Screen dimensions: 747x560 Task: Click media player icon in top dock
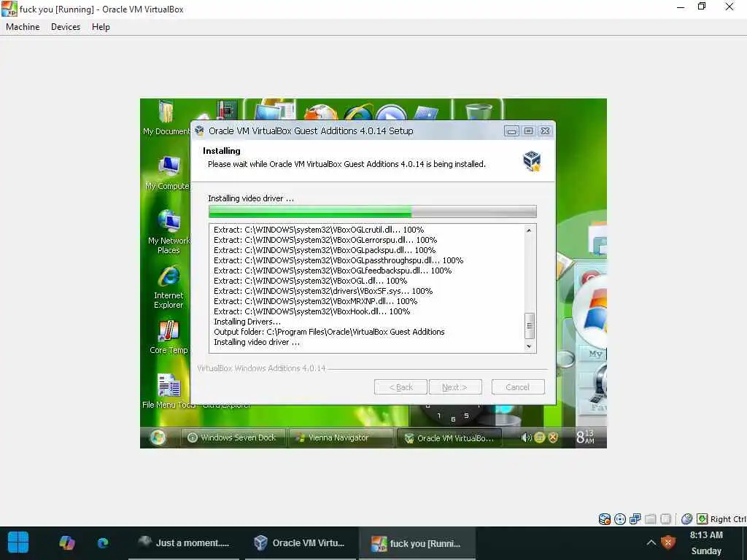pos(391,112)
